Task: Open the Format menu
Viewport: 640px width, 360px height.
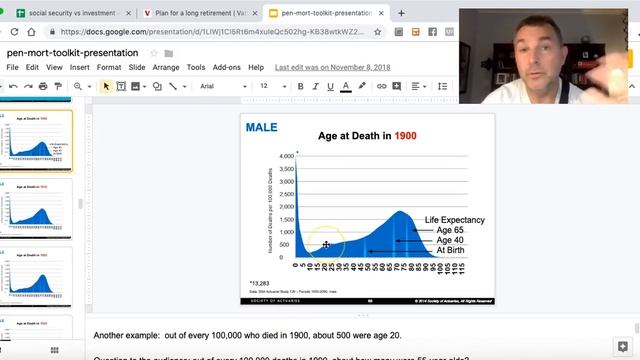Action: [109, 67]
